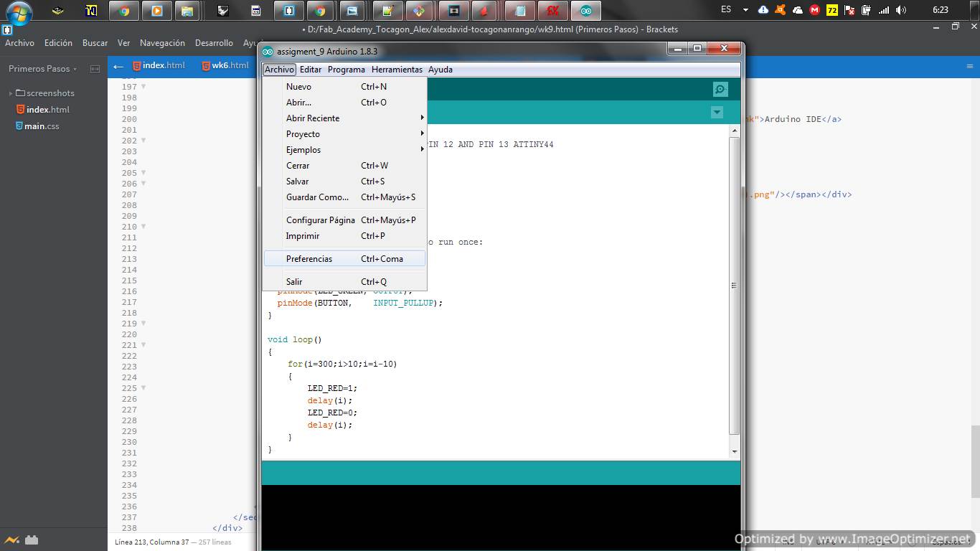Select Guardar Como... menu entry
The height and width of the screenshot is (551, 980).
coord(344,197)
